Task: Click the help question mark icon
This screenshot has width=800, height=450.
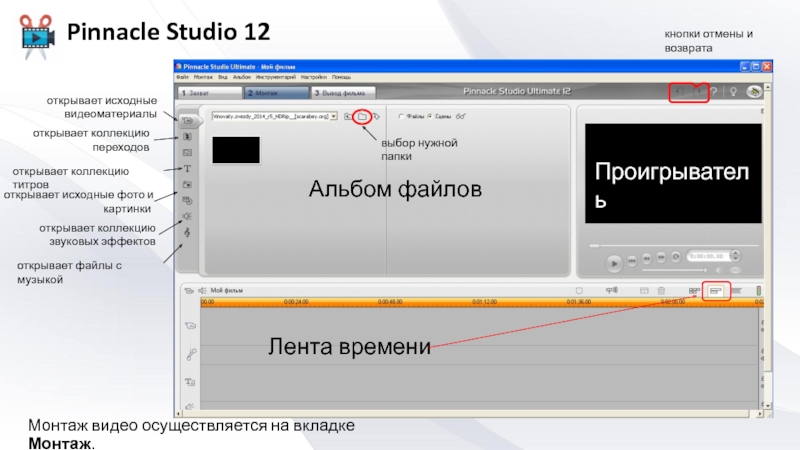Action: [711, 91]
